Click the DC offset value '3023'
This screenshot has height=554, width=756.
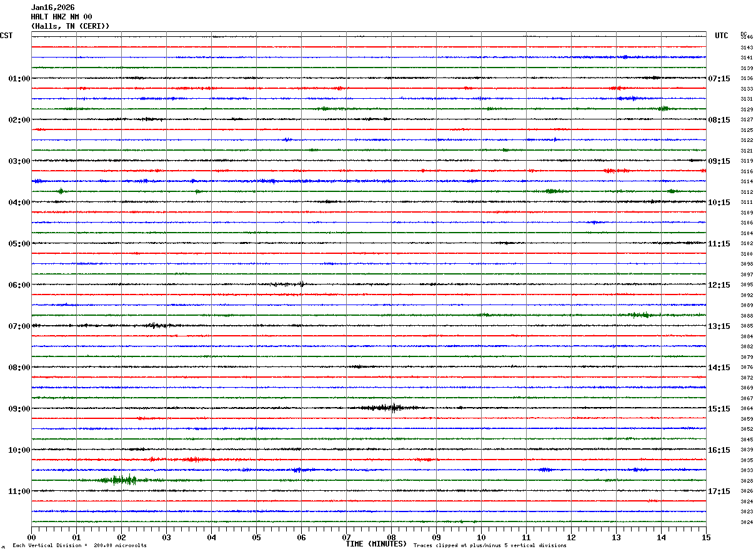click(x=747, y=511)
